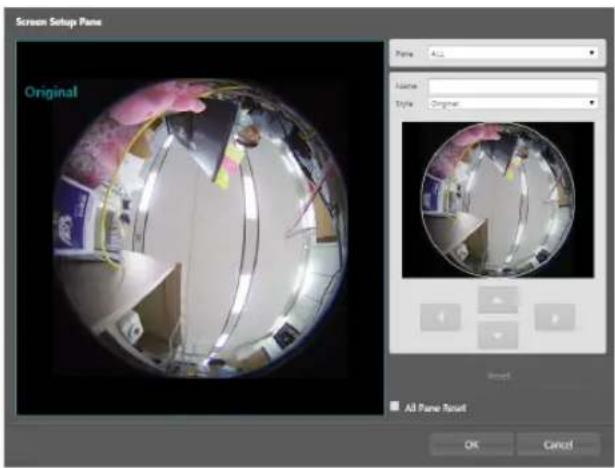This screenshot has height=468, width=615.
Task: Select the small fisheye preview thumbnail
Action: coord(498,200)
